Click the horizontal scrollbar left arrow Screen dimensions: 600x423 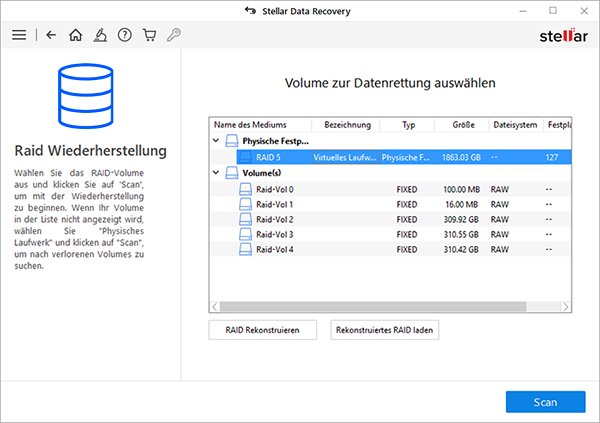(215, 307)
